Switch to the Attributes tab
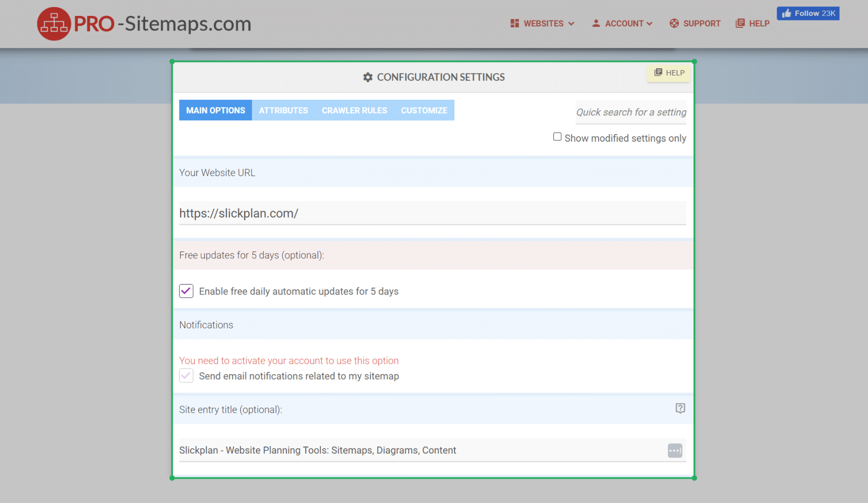The width and height of the screenshot is (868, 503). pos(283,110)
